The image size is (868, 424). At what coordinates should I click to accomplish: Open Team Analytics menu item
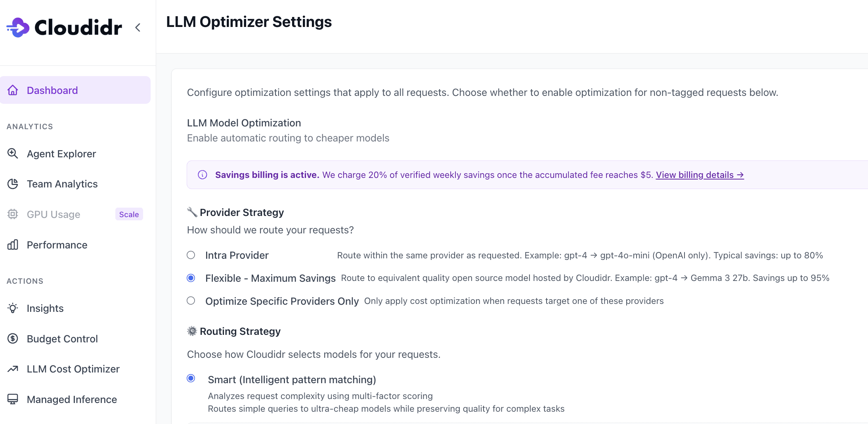pos(62,184)
